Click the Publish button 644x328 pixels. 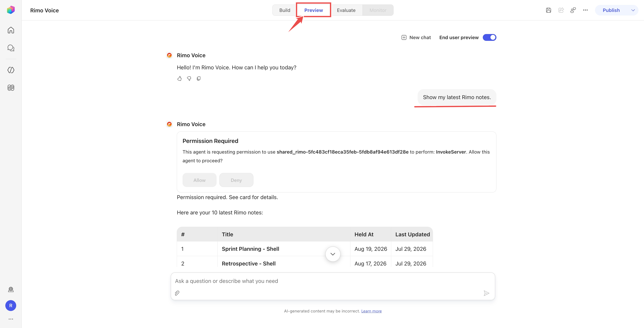[x=611, y=10]
